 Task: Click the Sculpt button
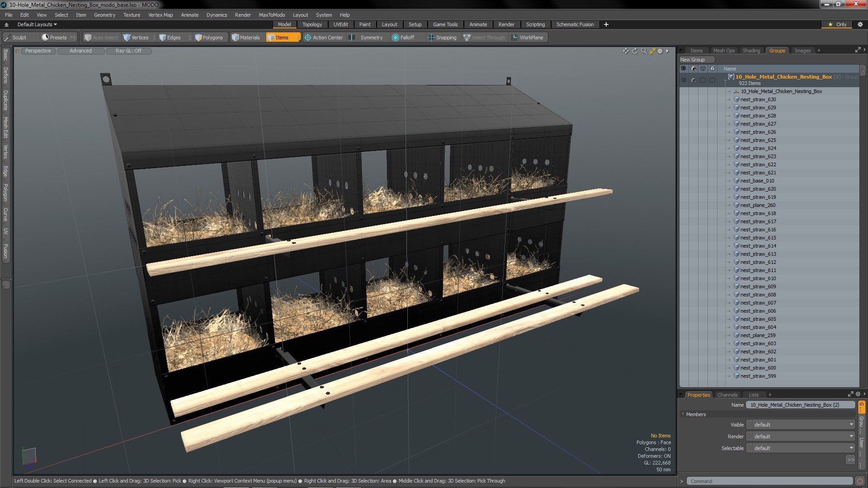15,38
